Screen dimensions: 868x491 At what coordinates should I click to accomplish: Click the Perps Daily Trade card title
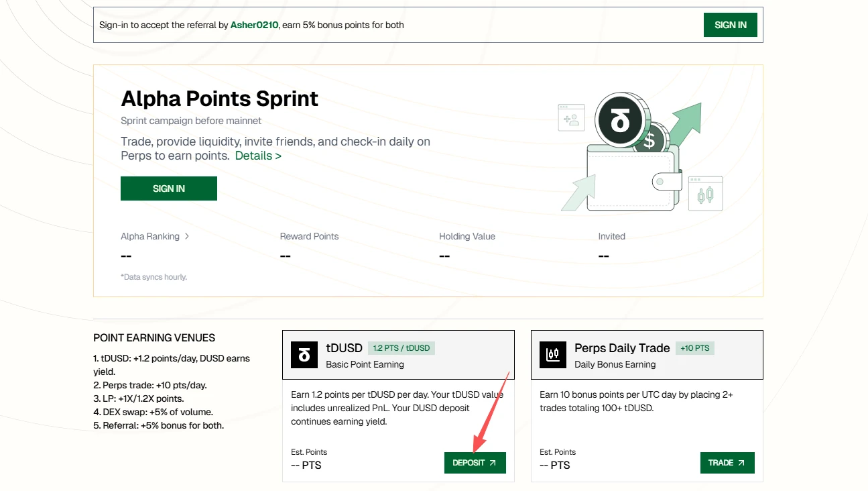point(622,348)
